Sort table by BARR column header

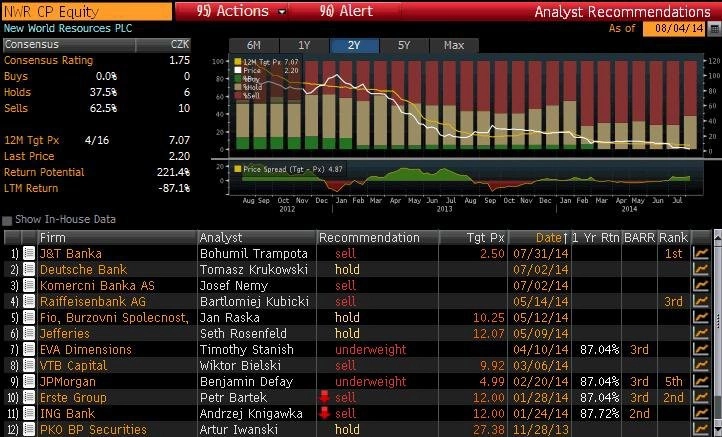[x=640, y=238]
